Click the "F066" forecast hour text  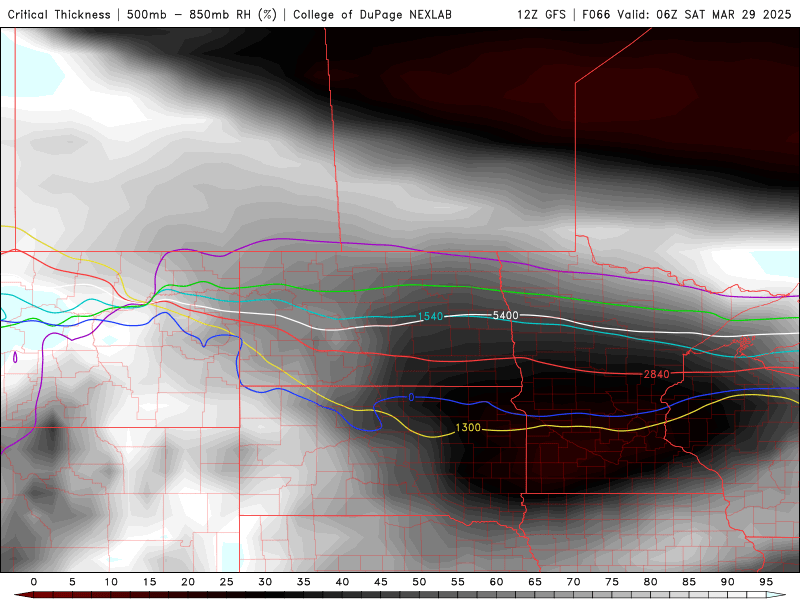596,15
